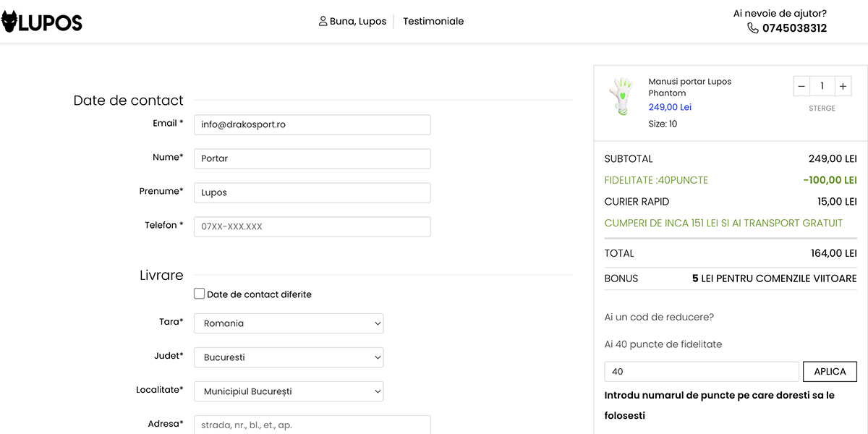
Task: Click the phone icon in header
Action: (x=753, y=28)
